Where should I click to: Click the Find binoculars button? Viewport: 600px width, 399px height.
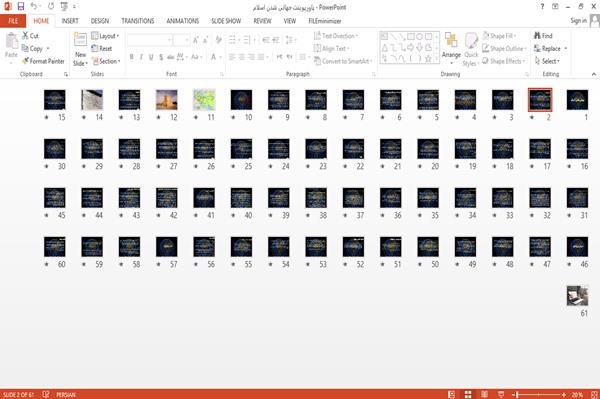click(543, 36)
